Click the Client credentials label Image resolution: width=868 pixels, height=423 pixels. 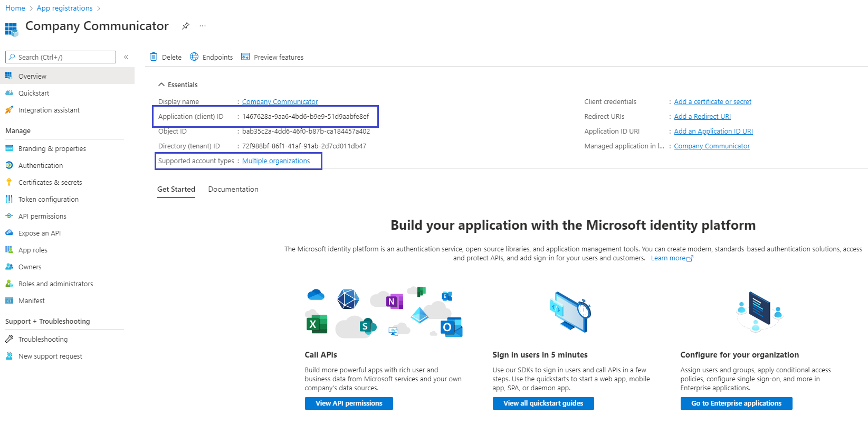(x=610, y=102)
